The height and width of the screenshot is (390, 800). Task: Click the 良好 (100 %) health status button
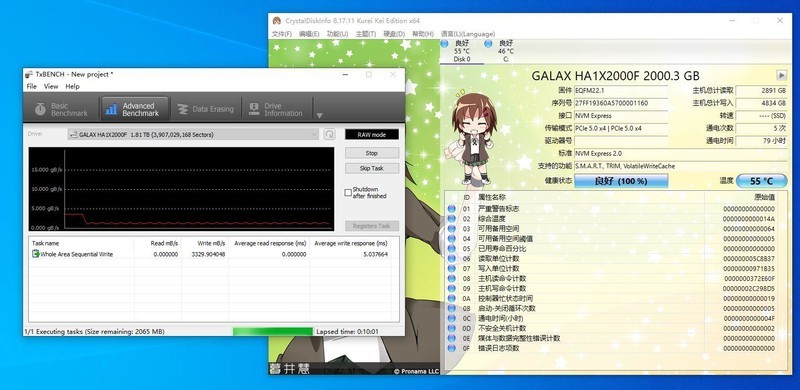(x=621, y=181)
